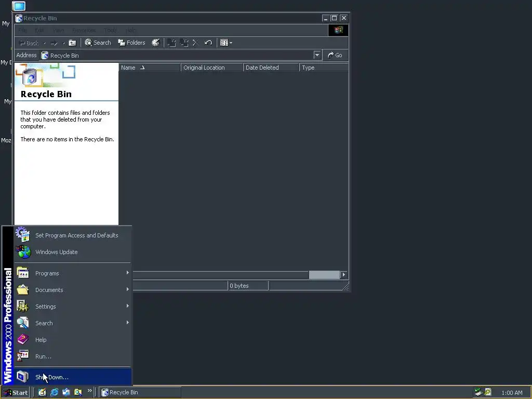
Task: Click the Start button
Action: [15, 393]
